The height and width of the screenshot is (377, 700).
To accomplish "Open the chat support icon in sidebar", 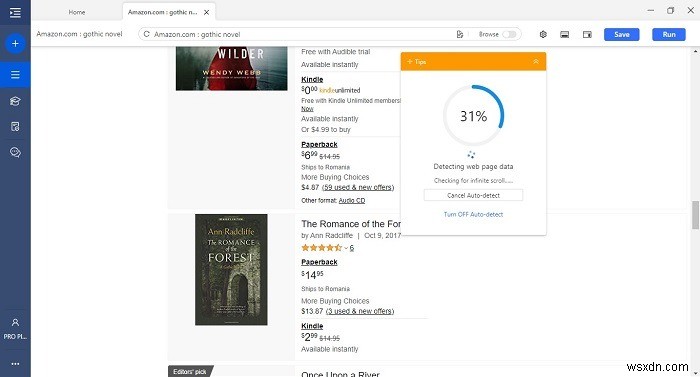I will pyautogui.click(x=15, y=153).
